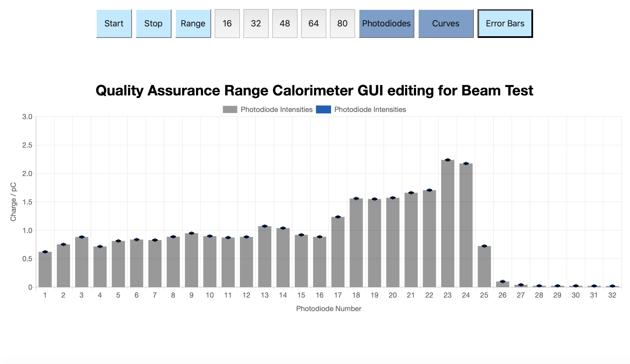Click the x-axis label 32
The height and width of the screenshot is (364, 630).
612,295
